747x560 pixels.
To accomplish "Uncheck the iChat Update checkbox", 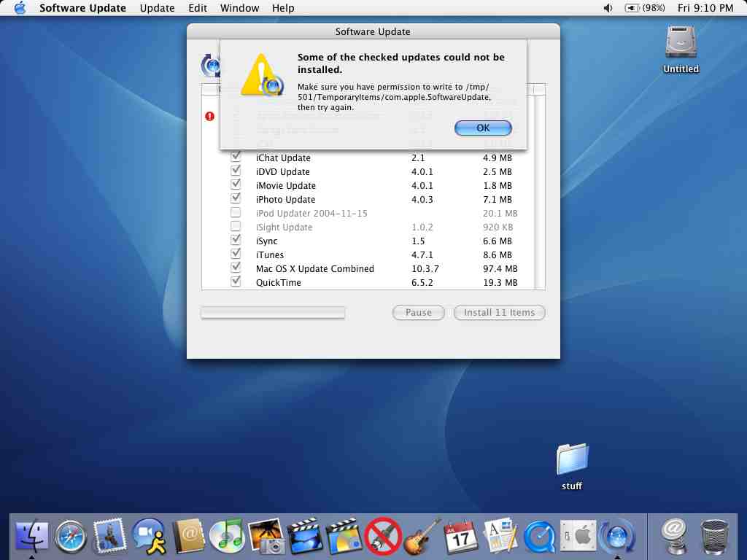I will pyautogui.click(x=236, y=156).
